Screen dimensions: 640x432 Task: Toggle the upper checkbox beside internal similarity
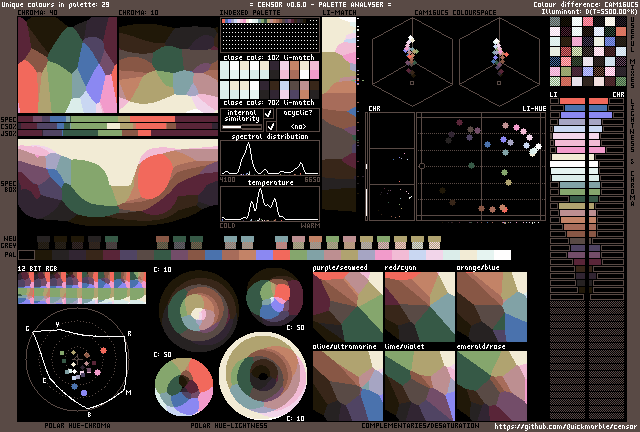click(x=268, y=114)
